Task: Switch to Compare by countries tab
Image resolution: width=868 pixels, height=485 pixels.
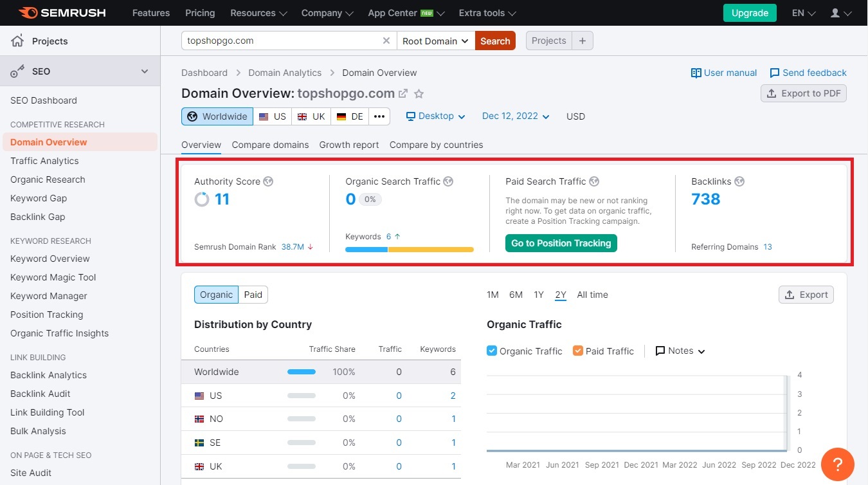Action: pyautogui.click(x=436, y=145)
